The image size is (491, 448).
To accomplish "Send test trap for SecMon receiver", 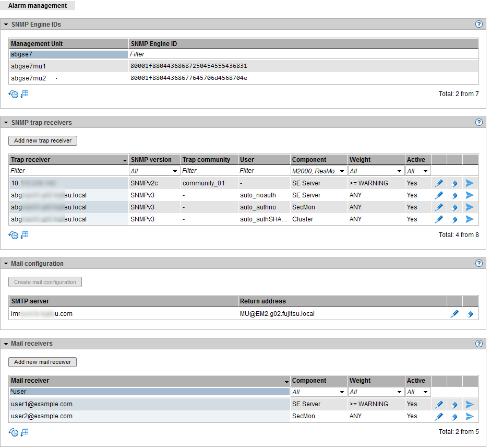I will point(470,207).
